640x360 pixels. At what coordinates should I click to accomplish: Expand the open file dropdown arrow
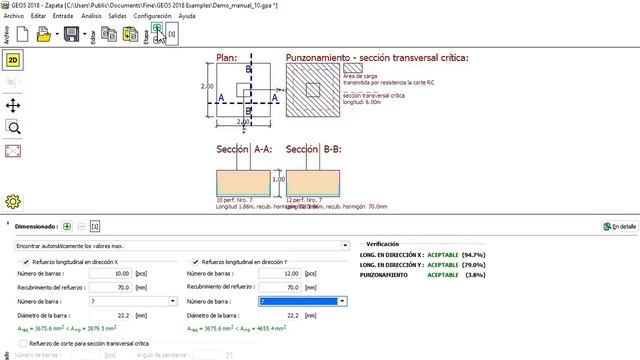[x=57, y=34]
